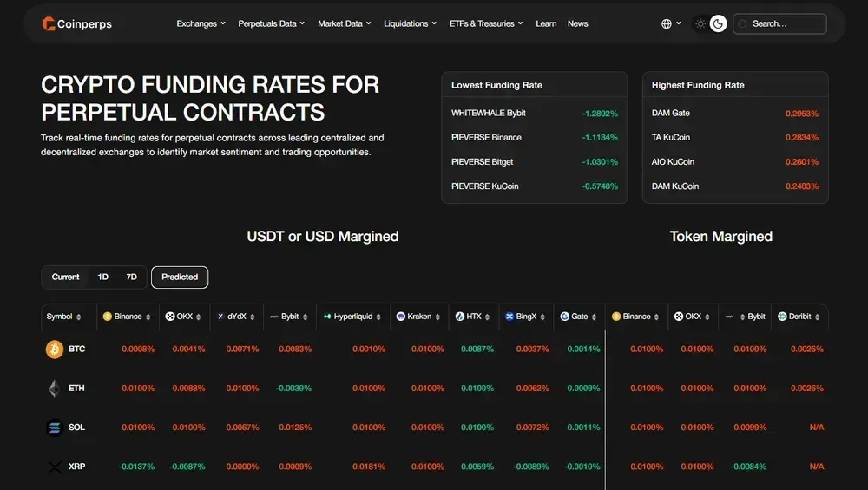
Task: Click XRP symbol label
Action: pyautogui.click(x=76, y=467)
